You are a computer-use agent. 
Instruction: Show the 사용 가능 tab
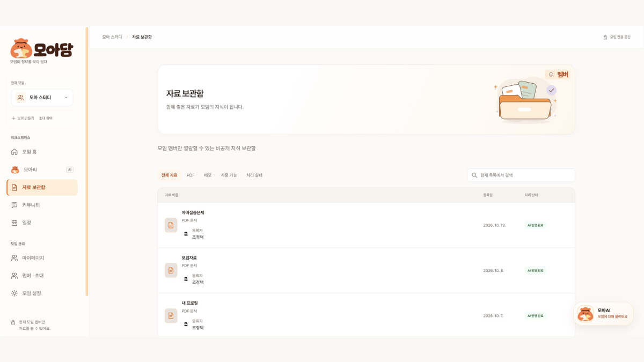[x=229, y=175]
